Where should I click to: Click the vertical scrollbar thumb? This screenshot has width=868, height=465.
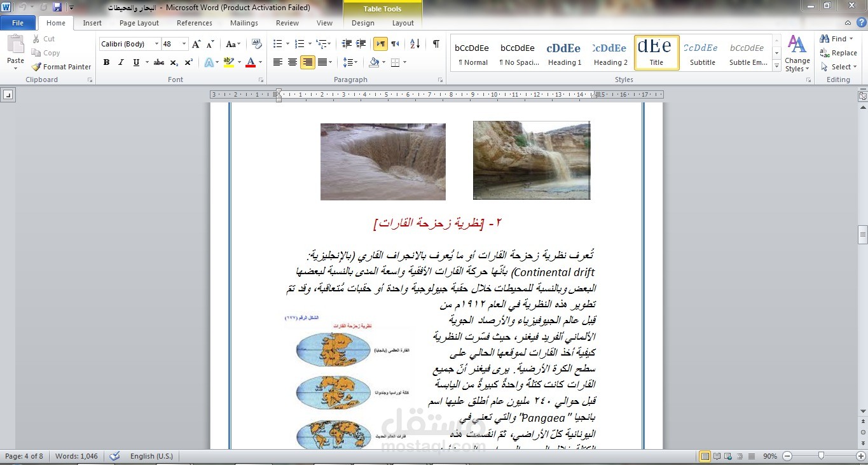[862, 234]
